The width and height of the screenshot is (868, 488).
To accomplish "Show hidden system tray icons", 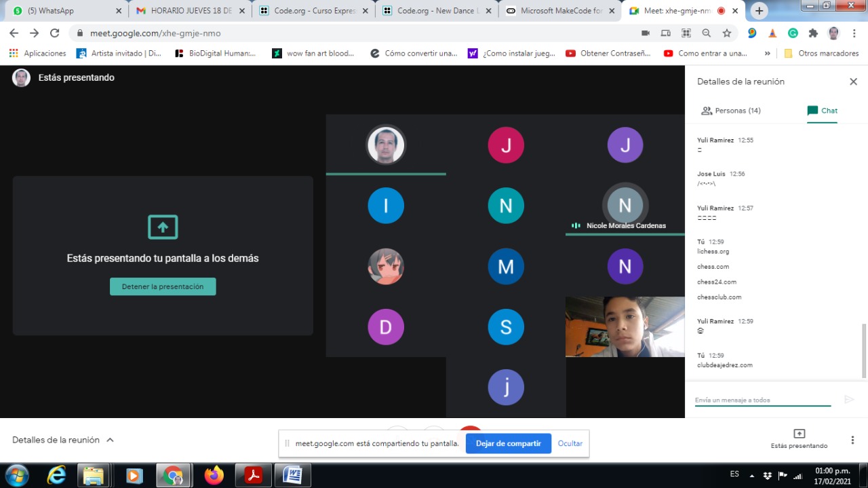I will (x=751, y=475).
